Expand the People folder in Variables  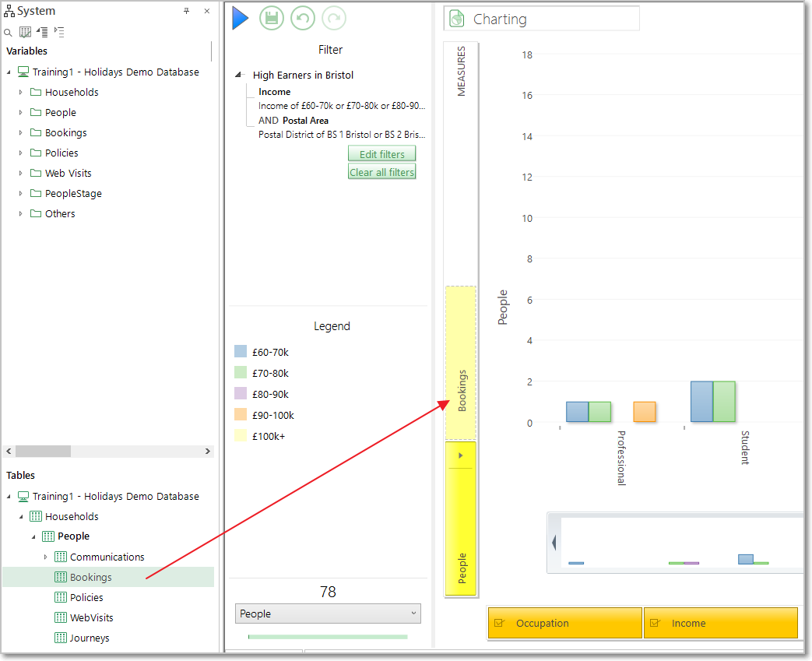[x=21, y=112]
